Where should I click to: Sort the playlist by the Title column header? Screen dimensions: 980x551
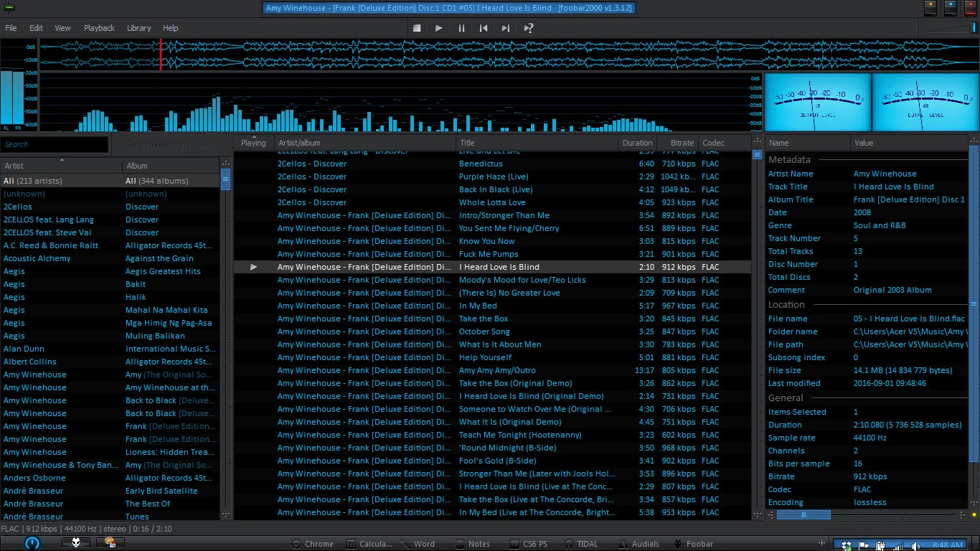[x=537, y=143]
